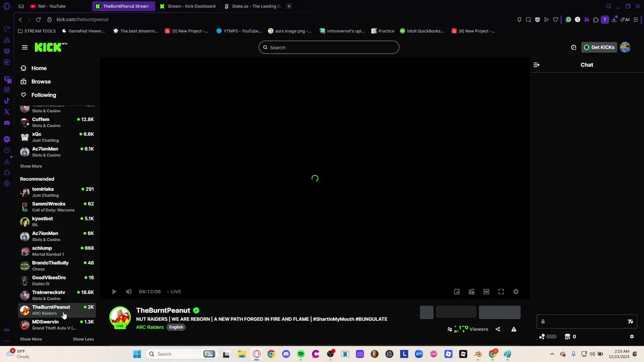Image resolution: width=644 pixels, height=362 pixels.
Task: Share the stream using the share icon
Action: [498, 329]
